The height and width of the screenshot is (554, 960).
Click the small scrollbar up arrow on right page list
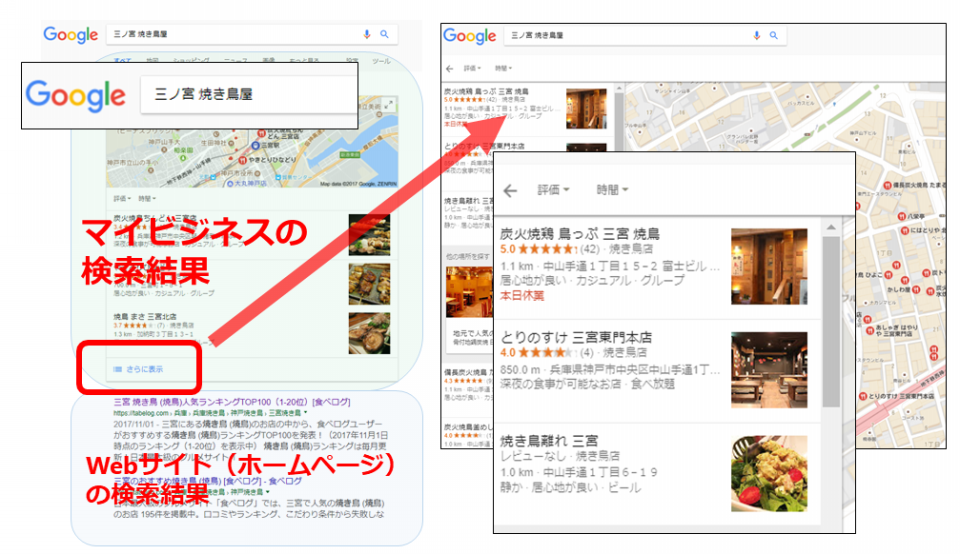[x=619, y=89]
